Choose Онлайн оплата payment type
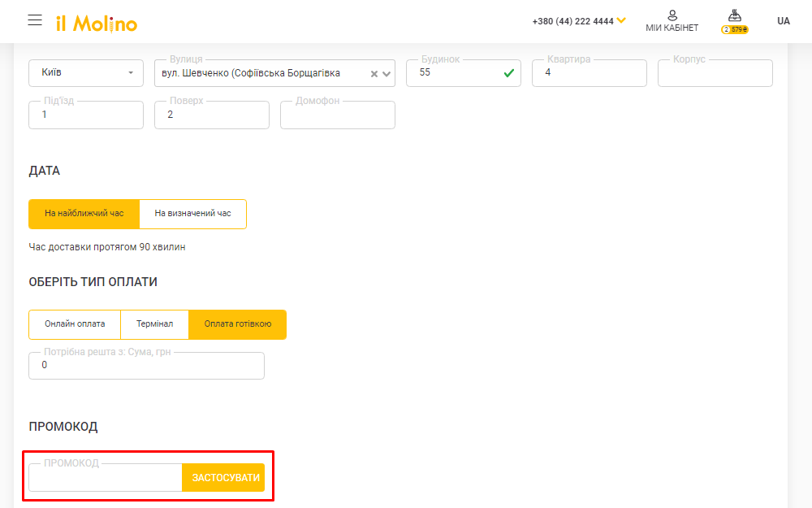This screenshot has height=508, width=812. point(75,324)
